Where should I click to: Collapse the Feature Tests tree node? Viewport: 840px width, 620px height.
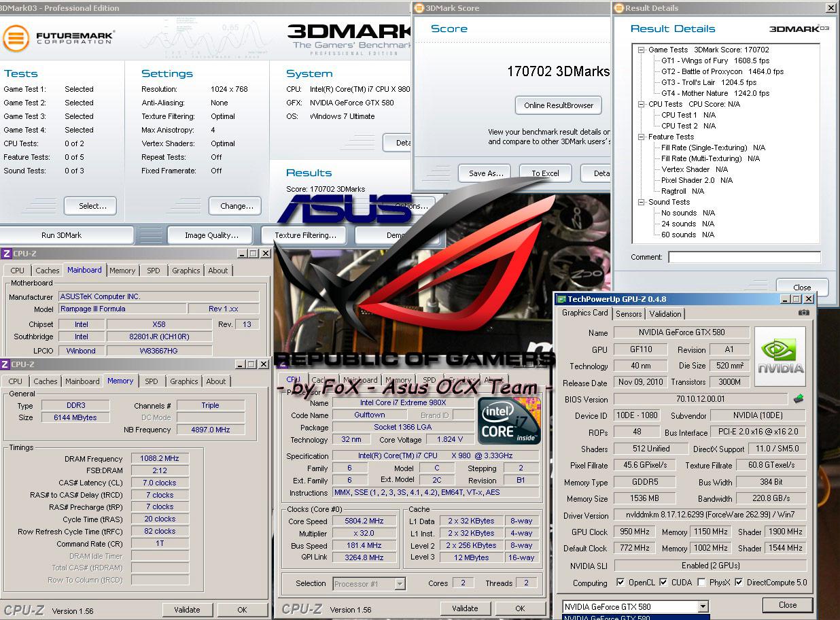pyautogui.click(x=641, y=137)
